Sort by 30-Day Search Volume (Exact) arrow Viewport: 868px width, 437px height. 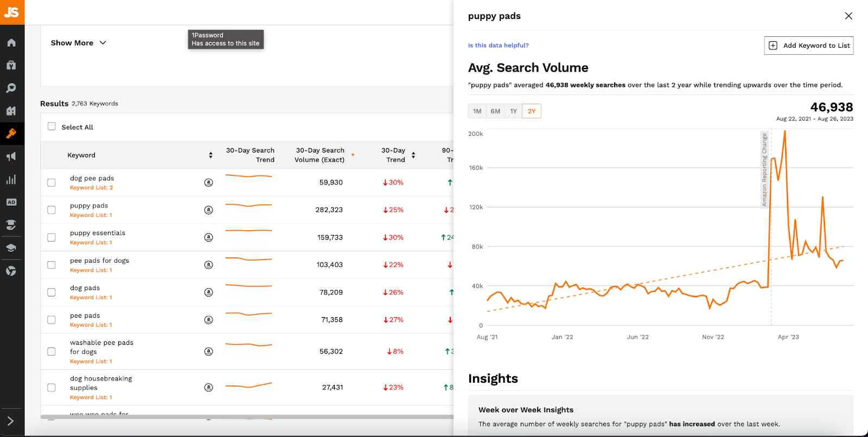coord(353,155)
